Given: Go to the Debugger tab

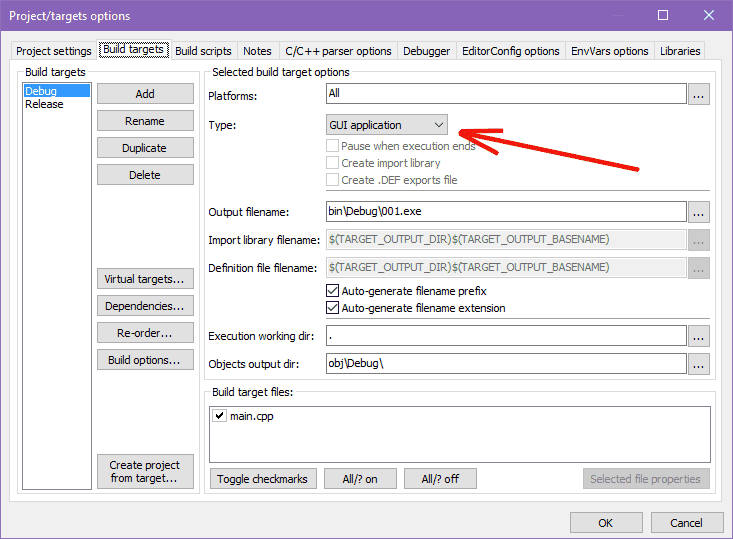Looking at the screenshot, I should (x=427, y=51).
